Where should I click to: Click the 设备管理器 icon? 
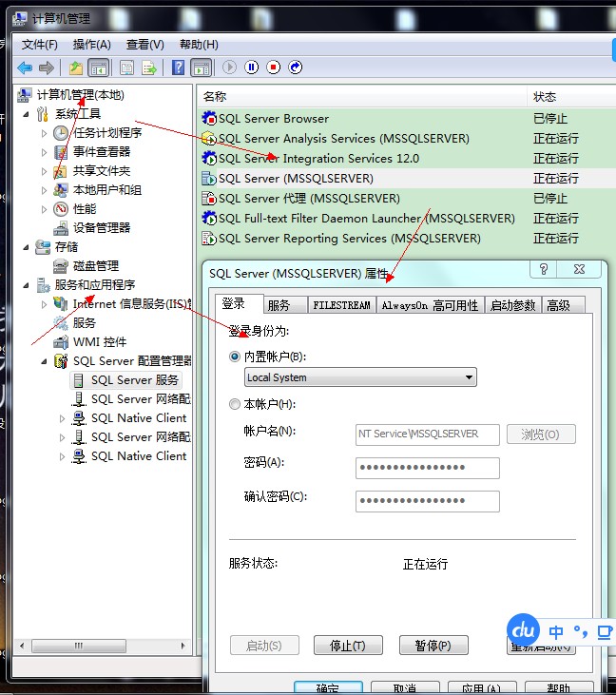61,228
